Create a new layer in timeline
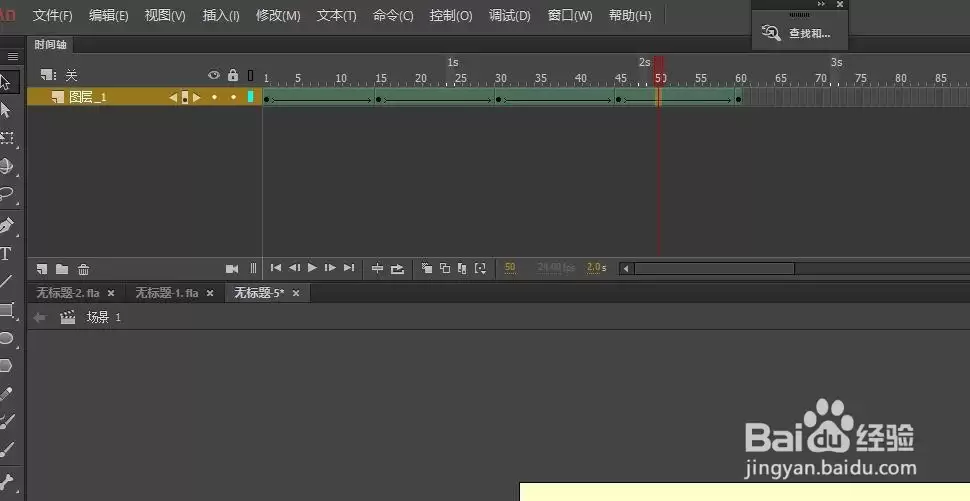970x501 pixels. tap(42, 269)
